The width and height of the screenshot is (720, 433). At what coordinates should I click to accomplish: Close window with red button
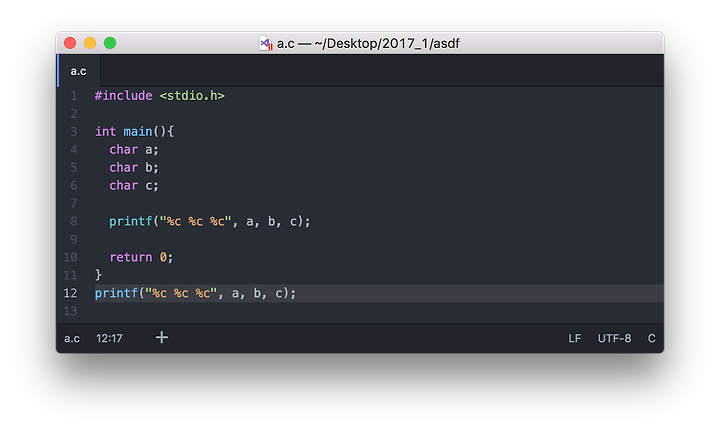tap(70, 43)
